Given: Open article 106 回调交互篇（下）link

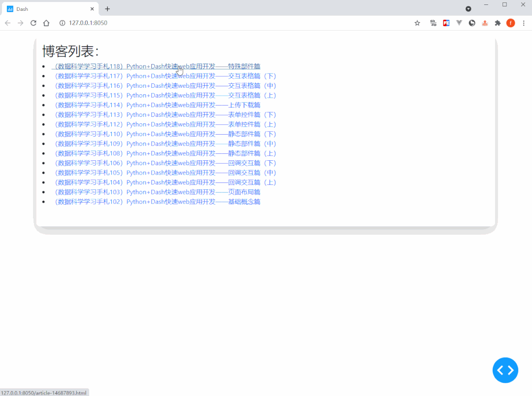Looking at the screenshot, I should tap(166, 163).
